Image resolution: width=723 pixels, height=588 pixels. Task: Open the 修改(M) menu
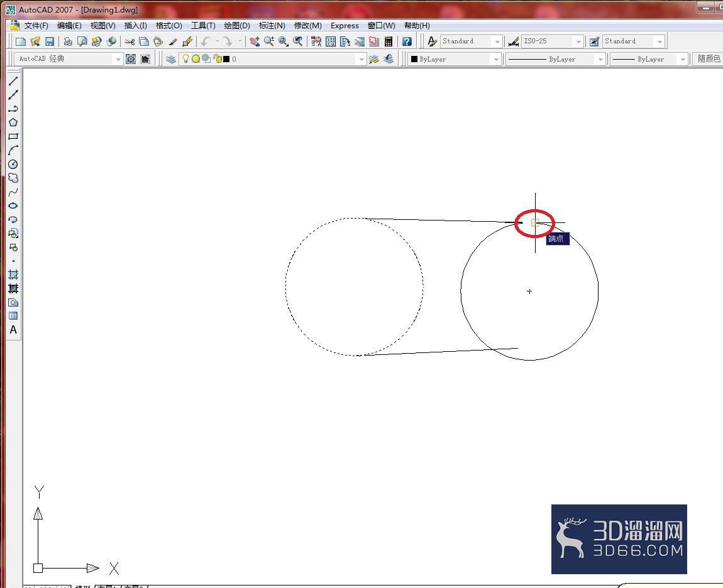pos(308,25)
